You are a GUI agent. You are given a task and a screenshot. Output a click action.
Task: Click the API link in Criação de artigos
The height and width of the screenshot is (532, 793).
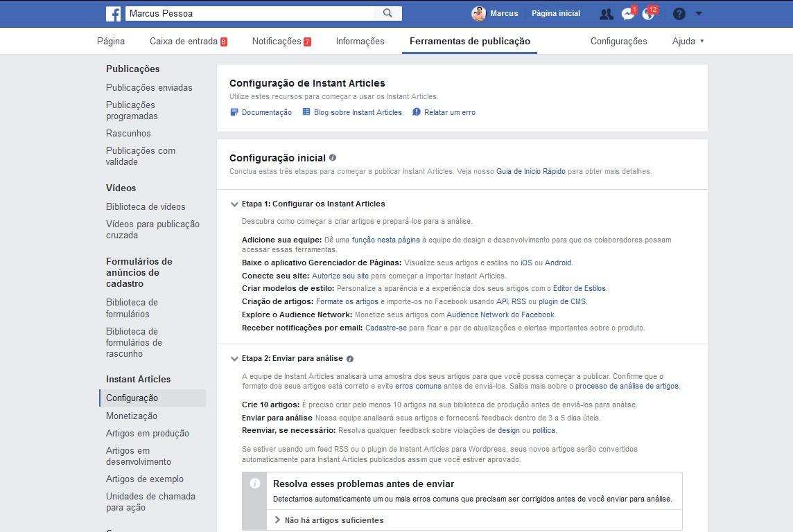click(502, 301)
